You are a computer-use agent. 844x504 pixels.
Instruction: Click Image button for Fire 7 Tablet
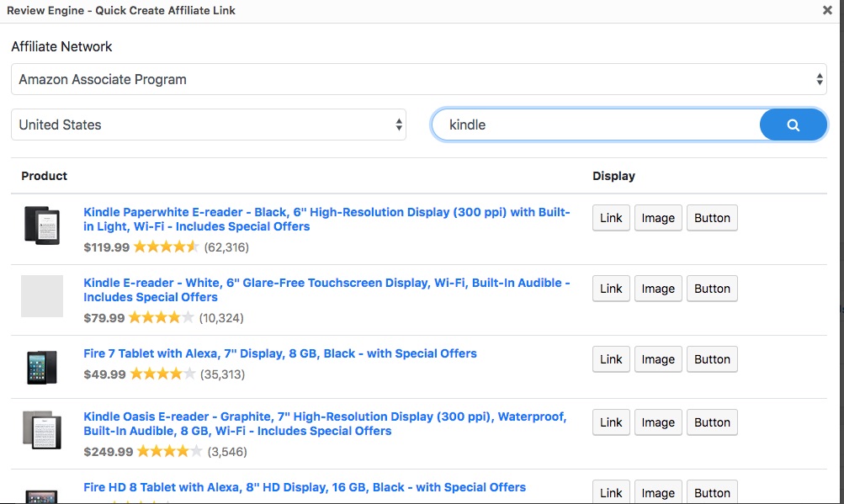[658, 359]
